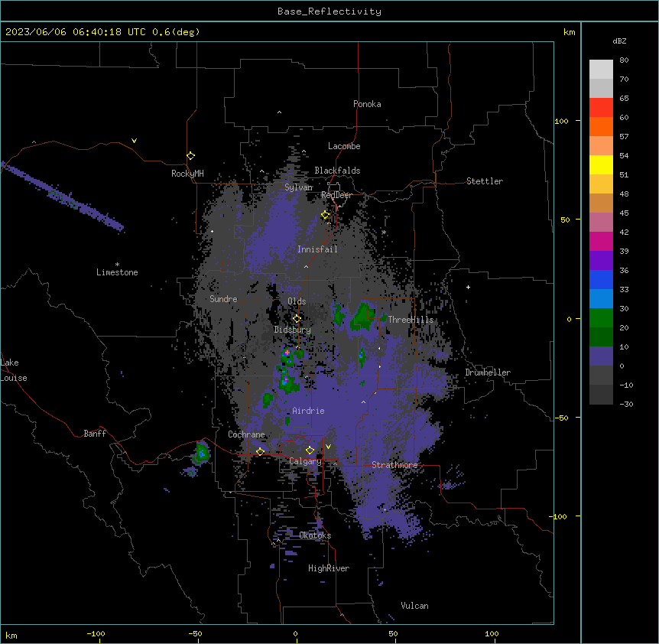This screenshot has height=644, width=659.
Task: Click the white caret marker below Innisfail
Action: click(306, 266)
